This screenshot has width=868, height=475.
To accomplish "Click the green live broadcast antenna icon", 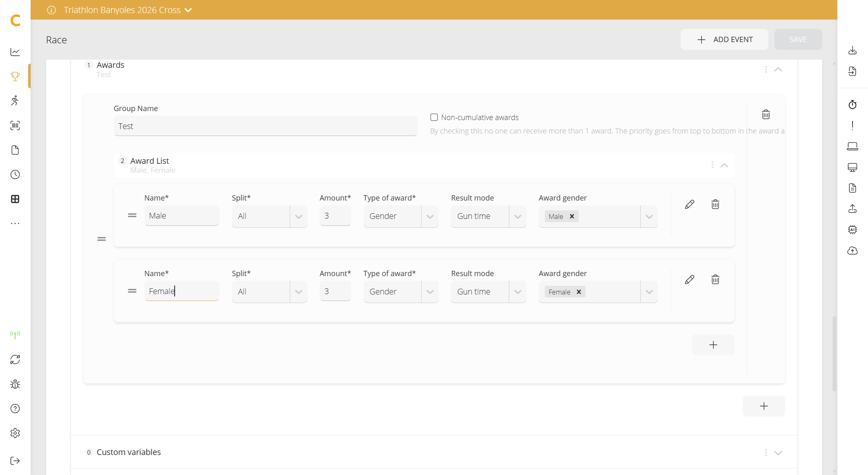I will 15,335.
